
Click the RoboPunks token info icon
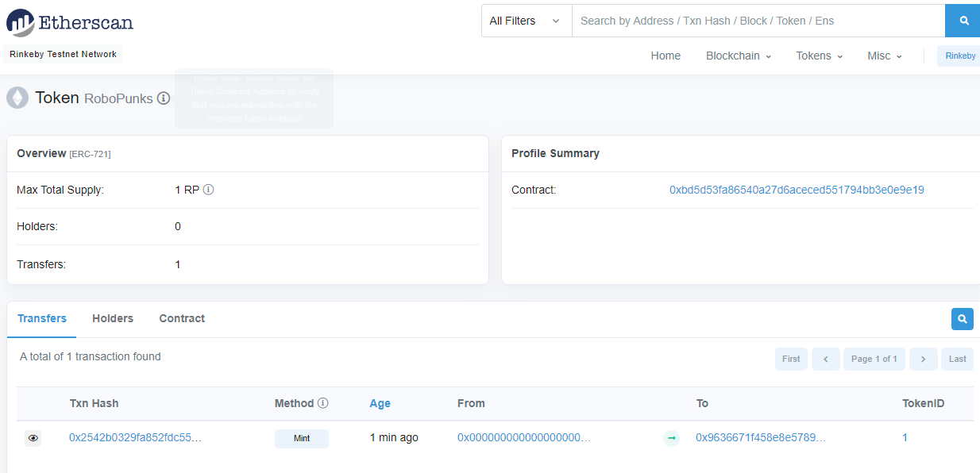pos(164,98)
